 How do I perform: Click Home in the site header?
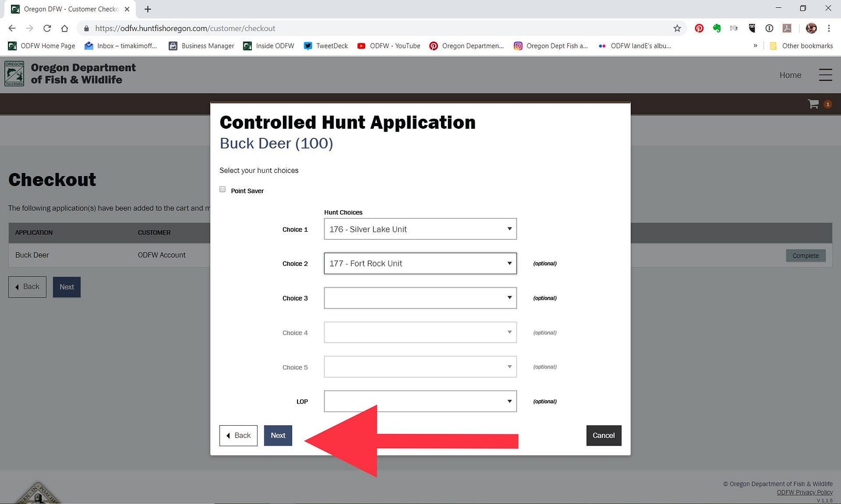[x=790, y=75]
